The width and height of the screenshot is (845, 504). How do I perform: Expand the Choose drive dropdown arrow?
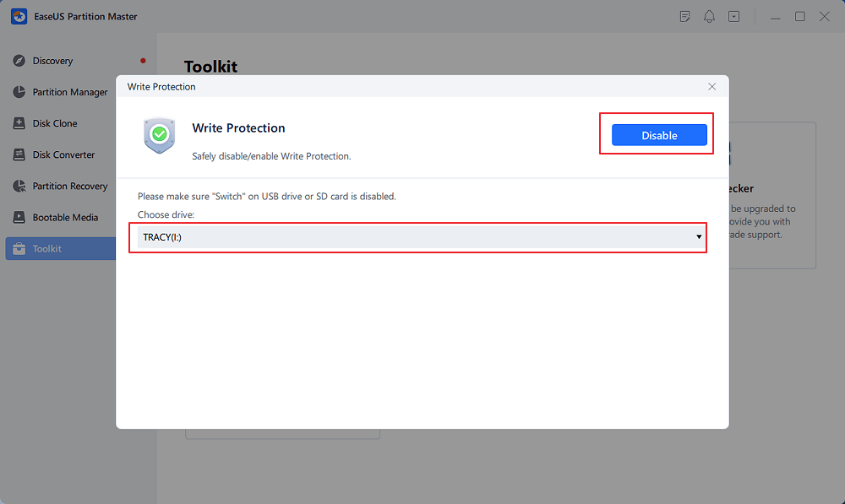699,237
